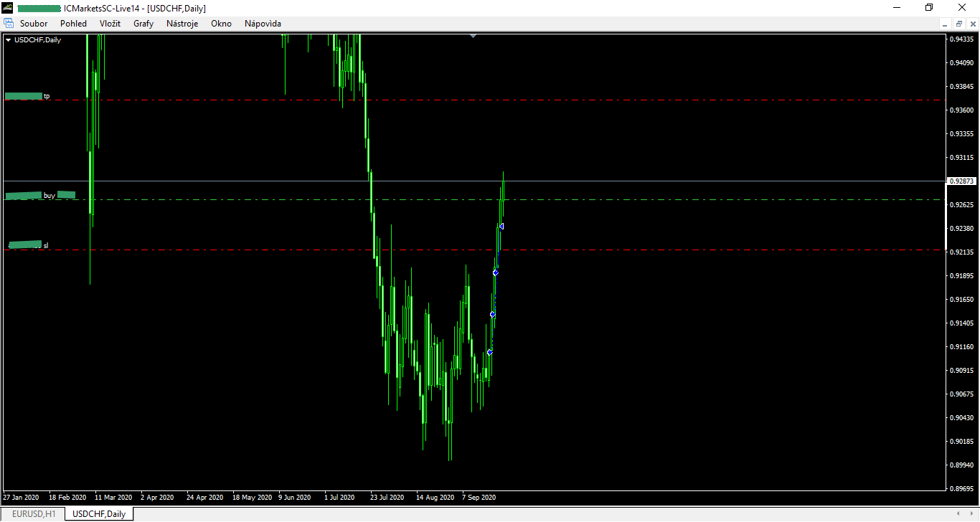Select the USDCHF,Daily chart tab
The height and width of the screenshot is (522, 980).
point(99,514)
